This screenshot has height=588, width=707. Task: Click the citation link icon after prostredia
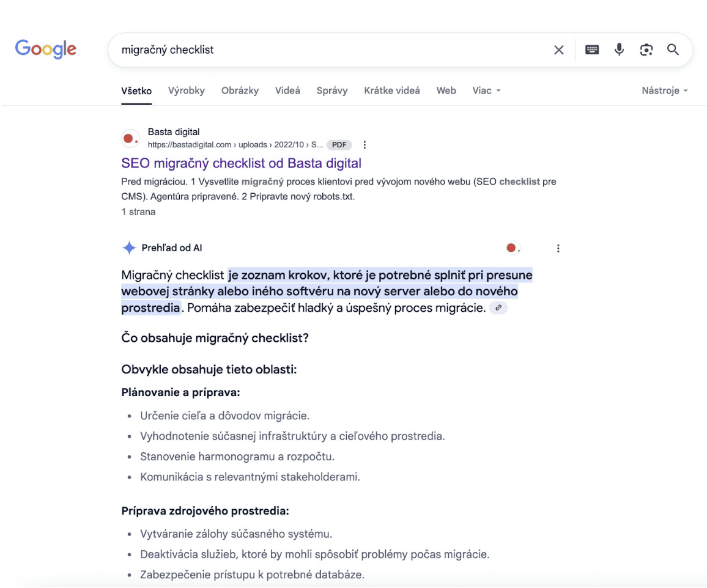coord(498,307)
